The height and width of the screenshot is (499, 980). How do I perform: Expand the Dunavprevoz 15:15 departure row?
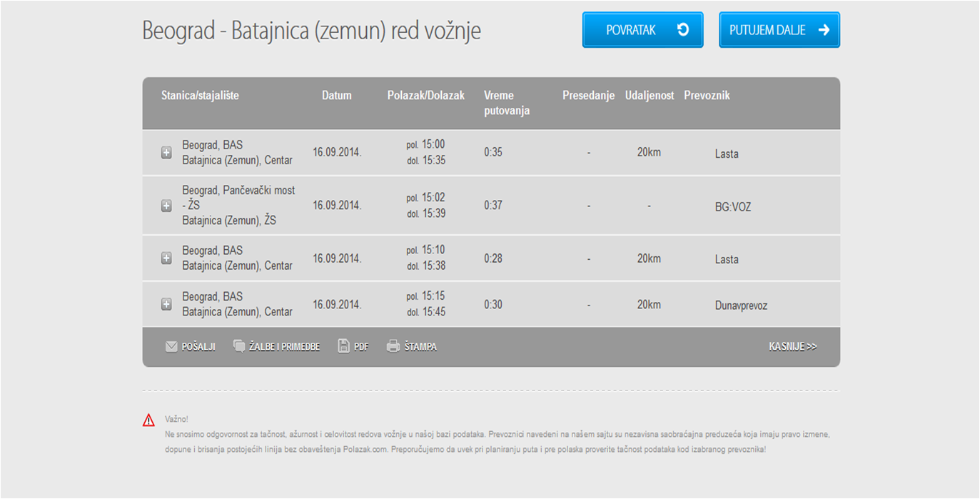pos(166,304)
